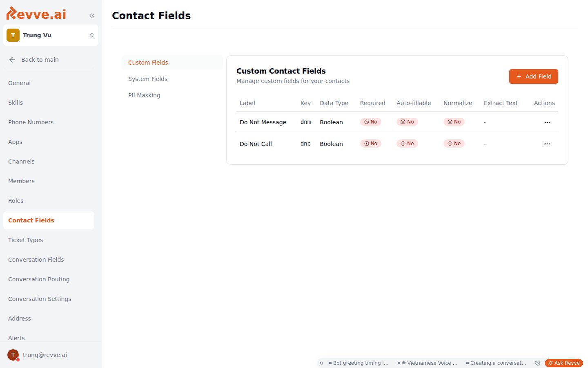588x368 pixels.
Task: Click the Revve.ai logo
Action: click(36, 14)
